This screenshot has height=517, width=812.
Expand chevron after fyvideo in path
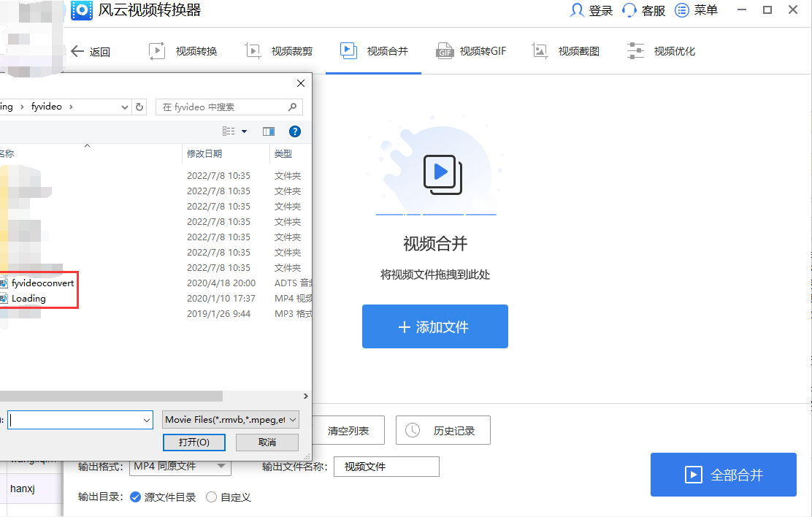[71, 107]
